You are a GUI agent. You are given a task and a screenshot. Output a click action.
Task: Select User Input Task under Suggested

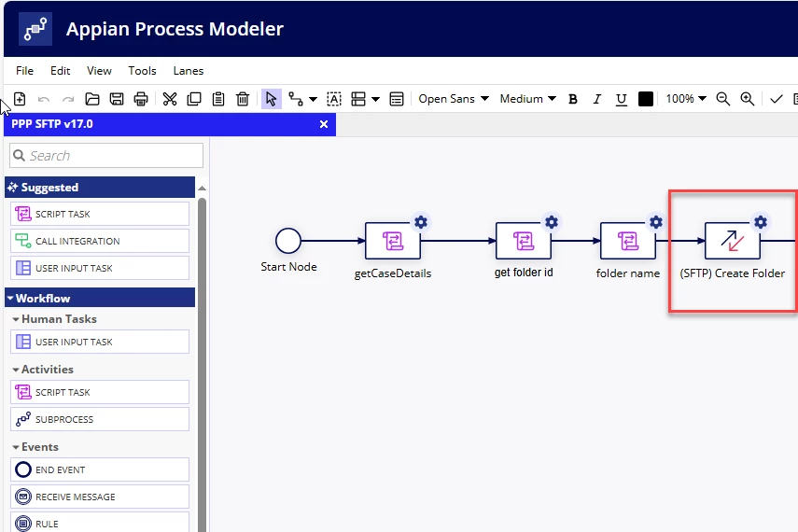point(100,268)
